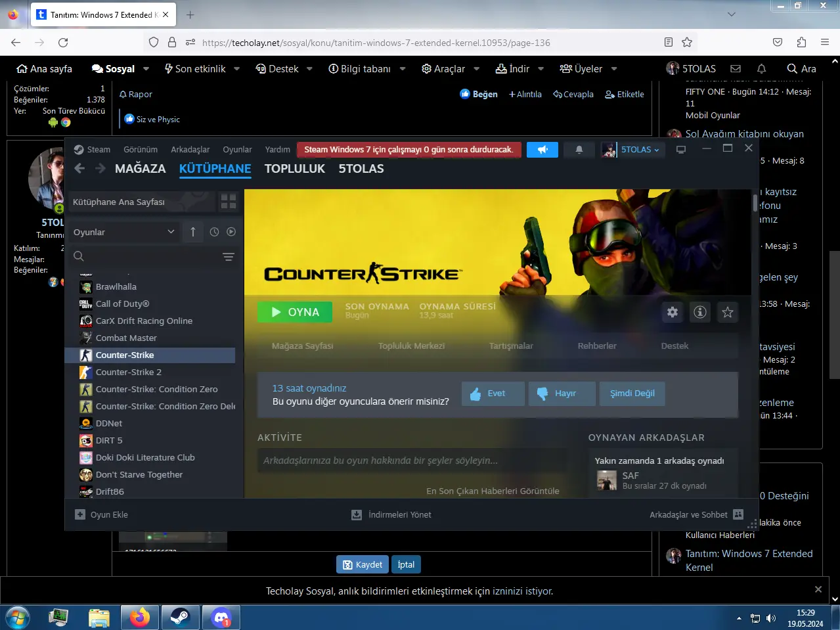Switch to the TOPLULUK tab
The height and width of the screenshot is (630, 840).
pos(295,169)
